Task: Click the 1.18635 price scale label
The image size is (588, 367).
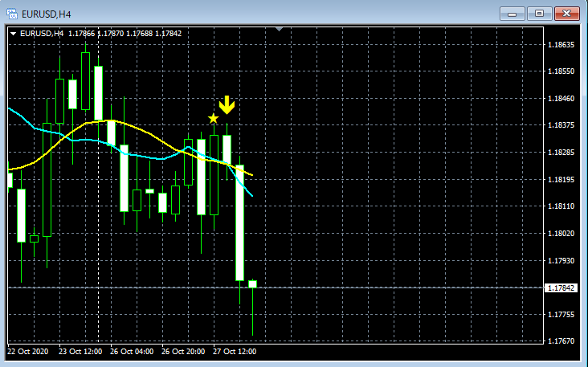Action: [x=561, y=45]
